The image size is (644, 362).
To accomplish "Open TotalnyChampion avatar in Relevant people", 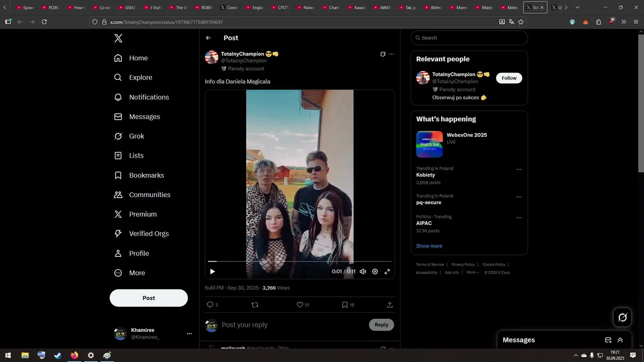I will (x=423, y=78).
